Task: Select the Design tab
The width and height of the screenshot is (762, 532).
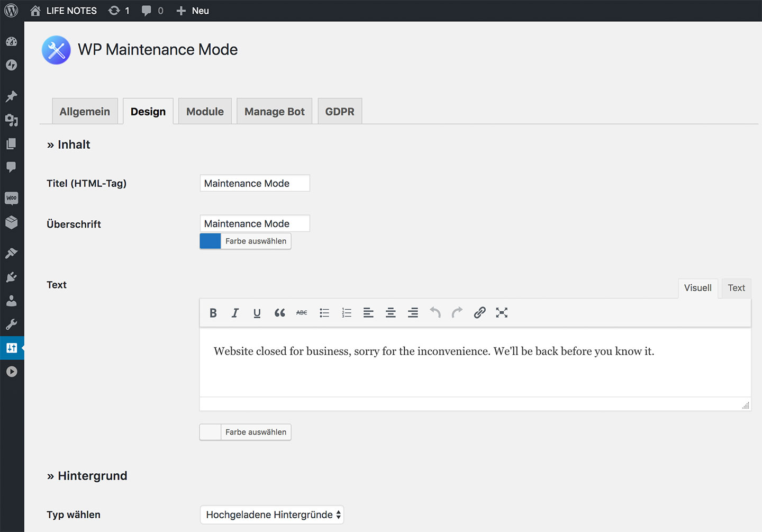Action: [x=148, y=111]
